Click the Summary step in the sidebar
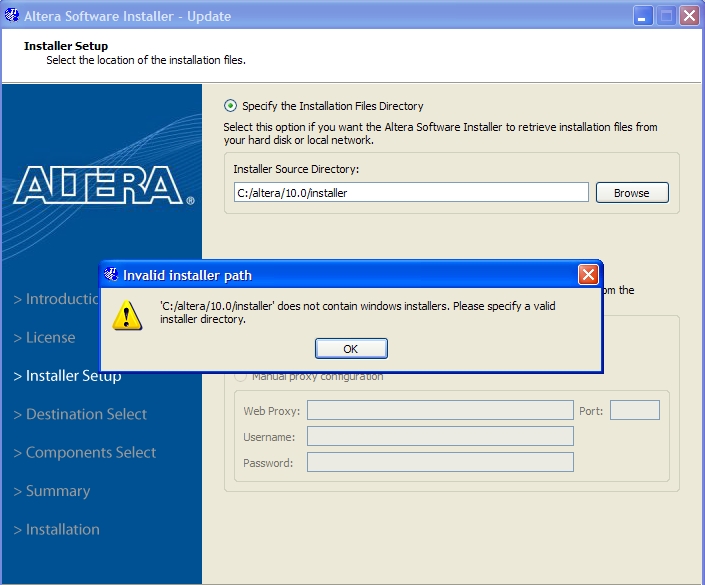This screenshot has width=705, height=585. [x=52, y=491]
